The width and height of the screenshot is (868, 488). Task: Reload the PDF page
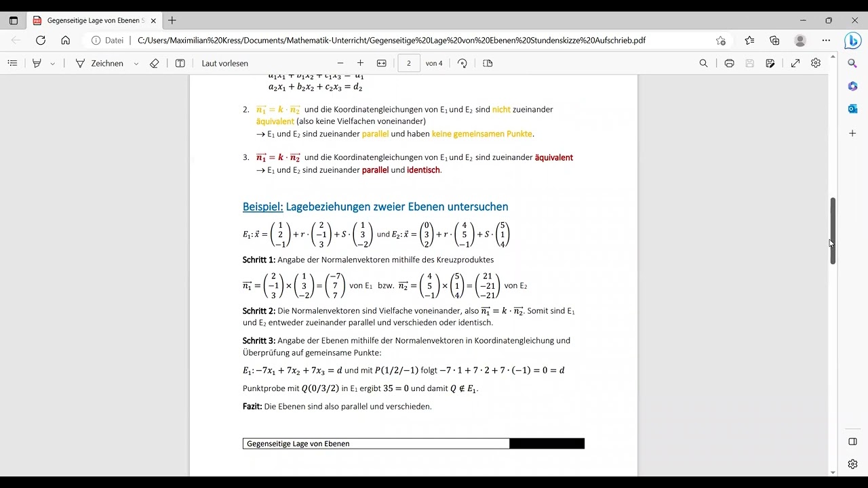(x=41, y=41)
